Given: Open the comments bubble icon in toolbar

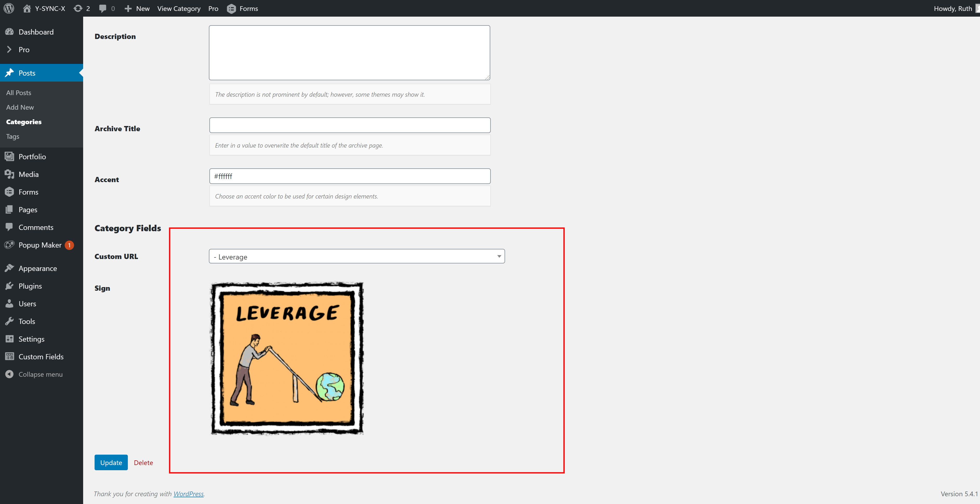Looking at the screenshot, I should 103,8.
